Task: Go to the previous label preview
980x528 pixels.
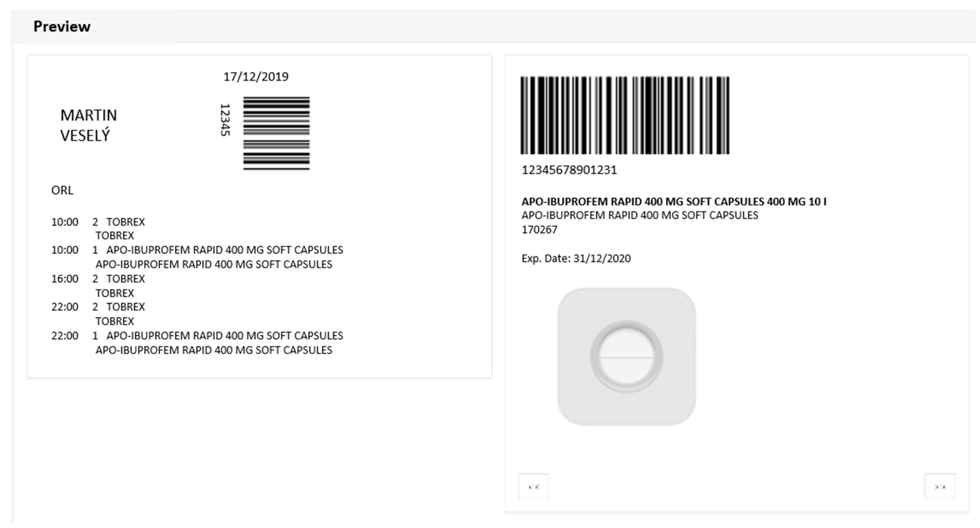Action: [x=533, y=486]
